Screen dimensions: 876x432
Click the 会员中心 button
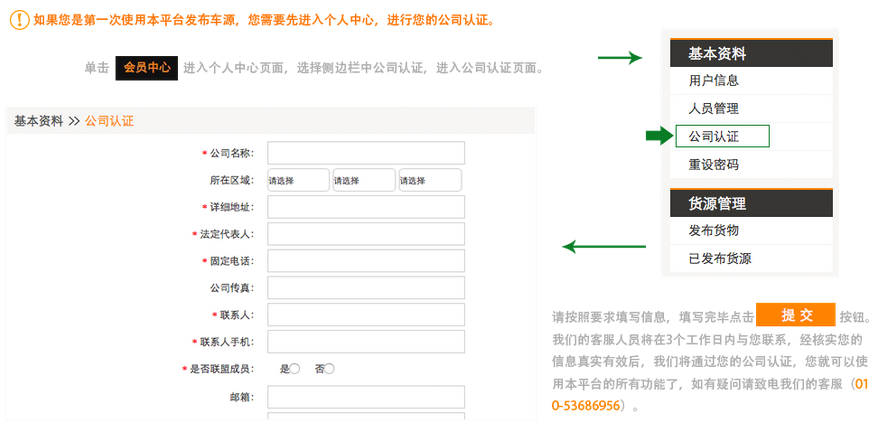(147, 68)
